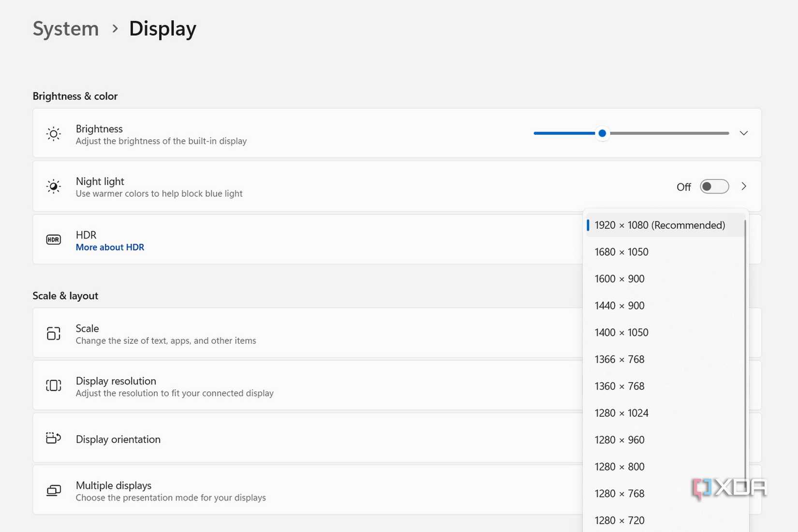
Task: Click the Brightness & color heading
Action: [x=75, y=96]
